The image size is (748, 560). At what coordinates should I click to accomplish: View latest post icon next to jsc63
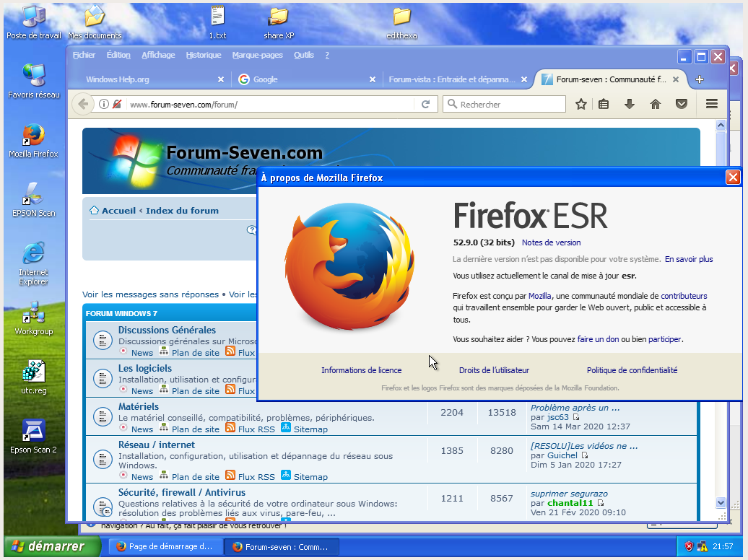(575, 417)
